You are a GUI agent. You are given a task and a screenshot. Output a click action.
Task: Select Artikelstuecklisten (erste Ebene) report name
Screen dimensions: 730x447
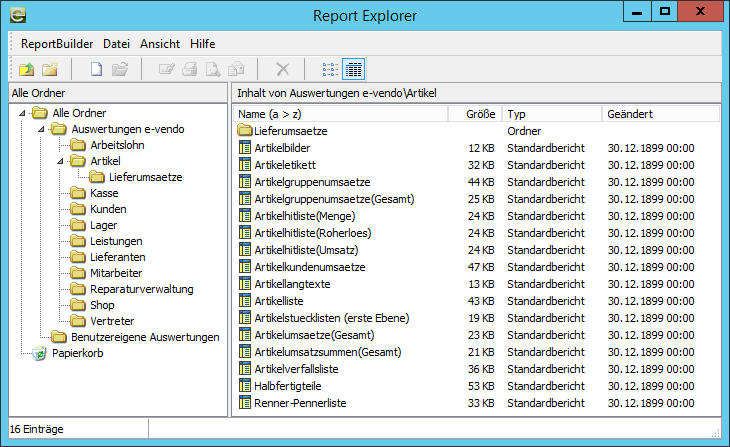[332, 318]
